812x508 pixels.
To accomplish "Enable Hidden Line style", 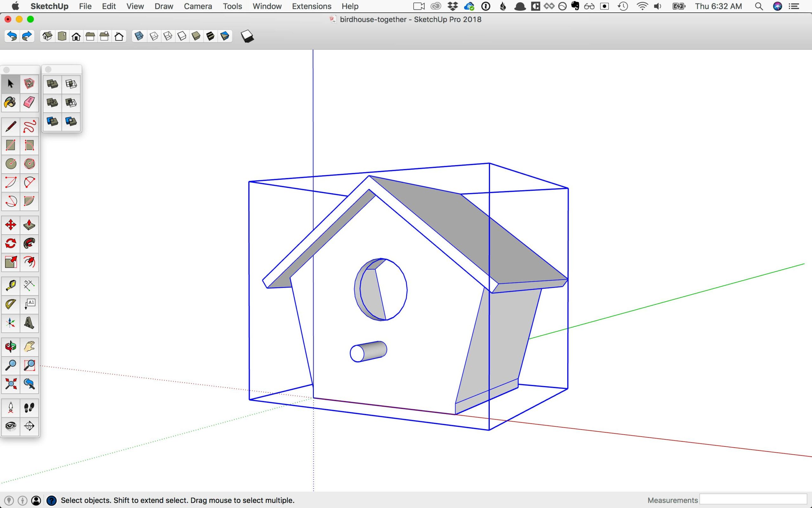I will [x=182, y=36].
